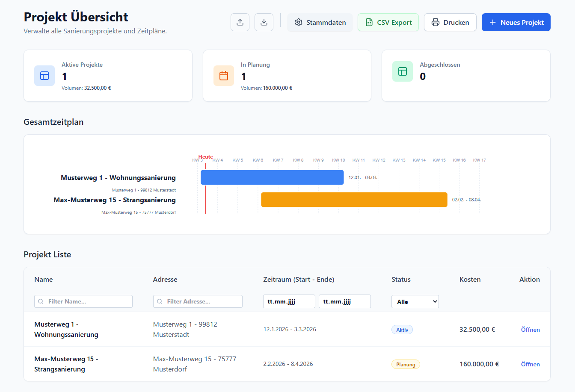This screenshot has height=392, width=575.
Task: Click the Name column header
Action: 44,280
